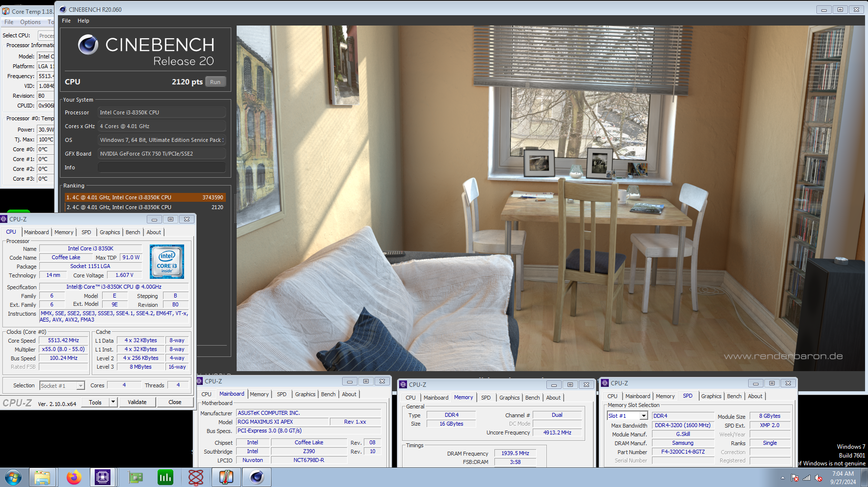Open the Graphics tab in main CPU-Z window
Image resolution: width=868 pixels, height=487 pixels.
point(110,232)
